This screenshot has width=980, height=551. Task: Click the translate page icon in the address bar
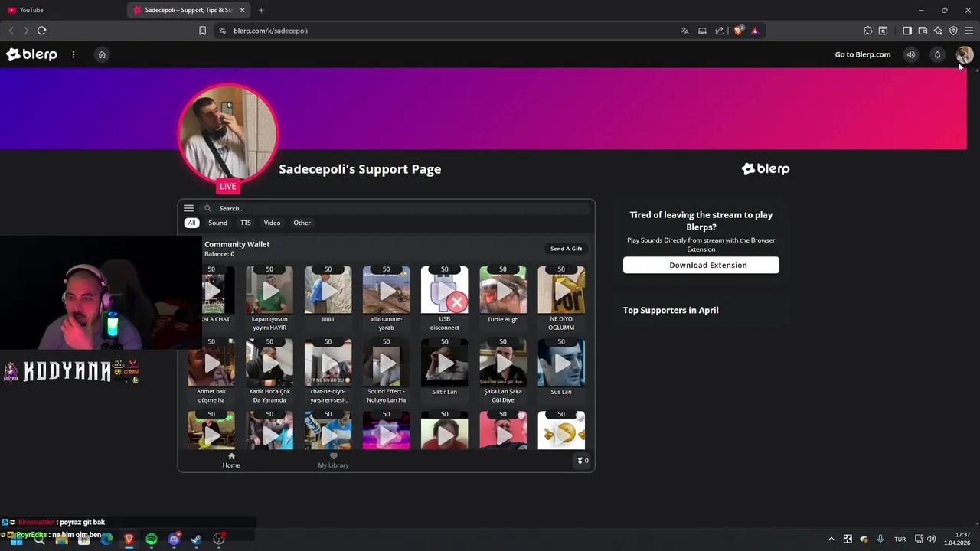[684, 31]
